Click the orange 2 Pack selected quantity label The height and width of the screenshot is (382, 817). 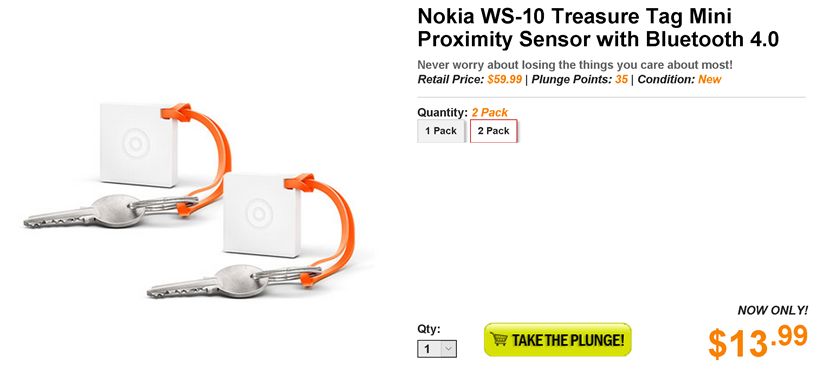tap(490, 113)
